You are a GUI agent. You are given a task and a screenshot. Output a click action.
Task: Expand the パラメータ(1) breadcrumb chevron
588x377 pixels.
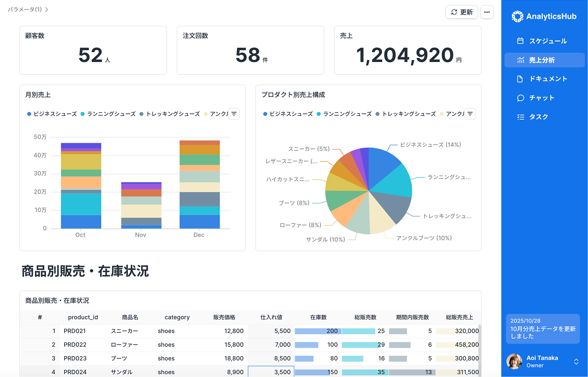(47, 9)
